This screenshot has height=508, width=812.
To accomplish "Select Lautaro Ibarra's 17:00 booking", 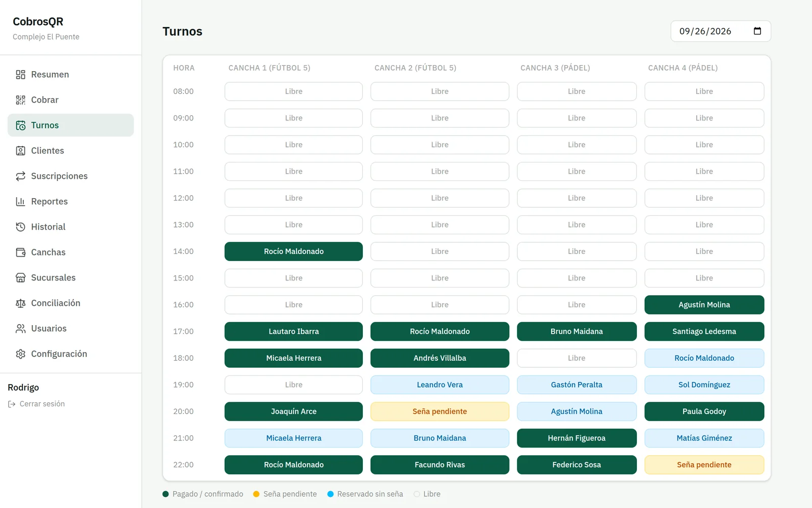I will [x=294, y=331].
